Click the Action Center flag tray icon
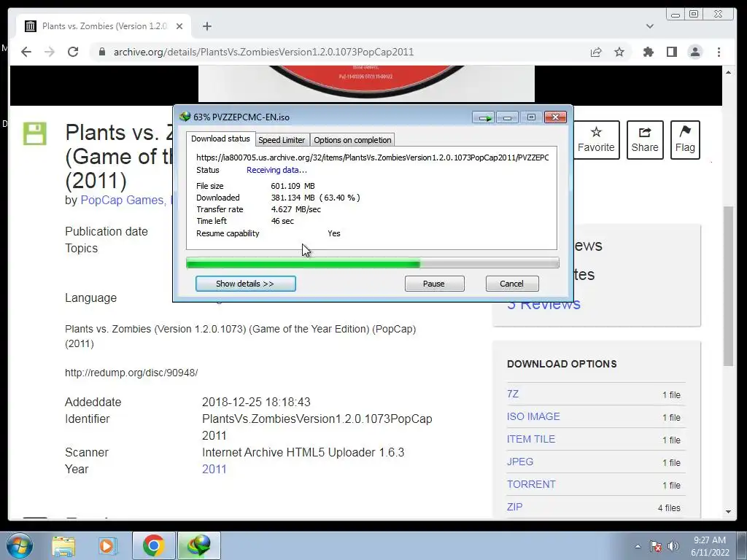The height and width of the screenshot is (560, 747). [x=656, y=546]
